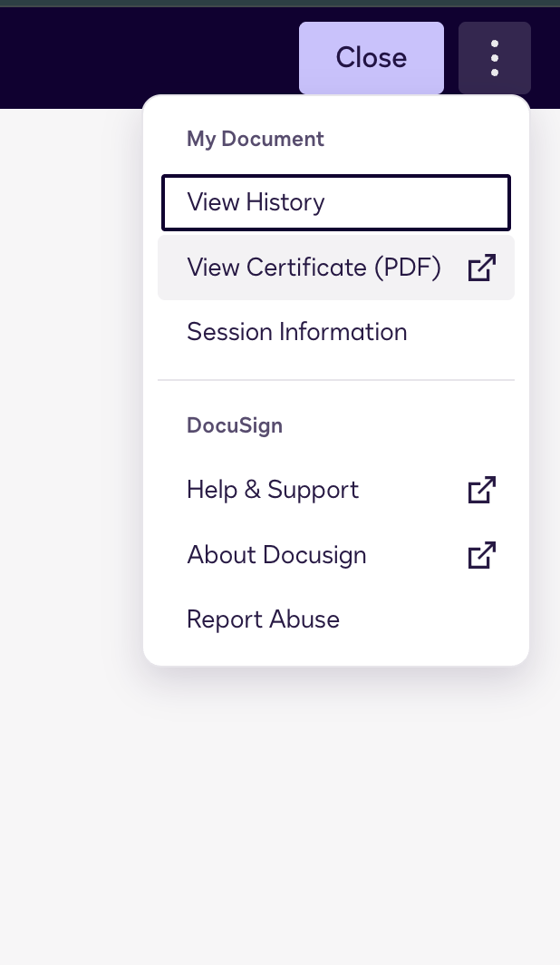
Task: Open View Certificate (PDF) menu entry
Action: coord(314,268)
